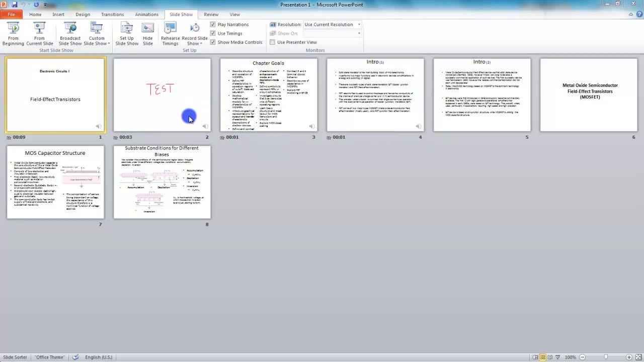Click Resolution monitor icon
This screenshot has width=644, height=362.
click(273, 24)
